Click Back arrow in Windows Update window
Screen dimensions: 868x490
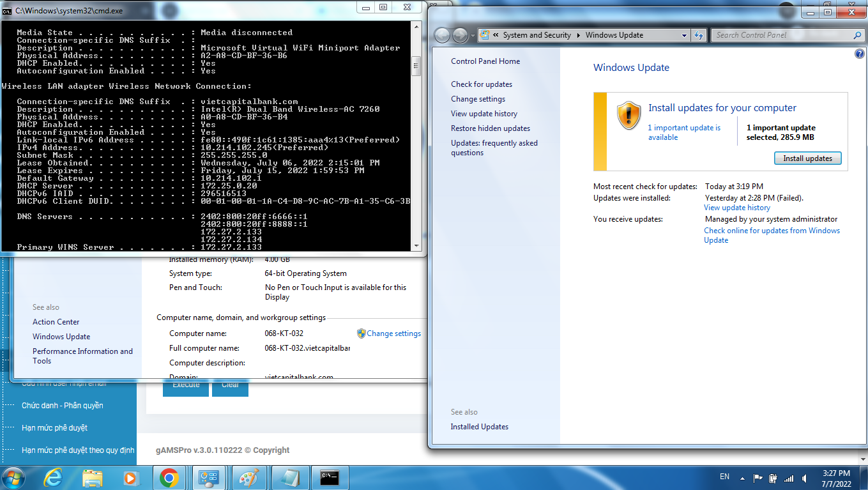442,35
